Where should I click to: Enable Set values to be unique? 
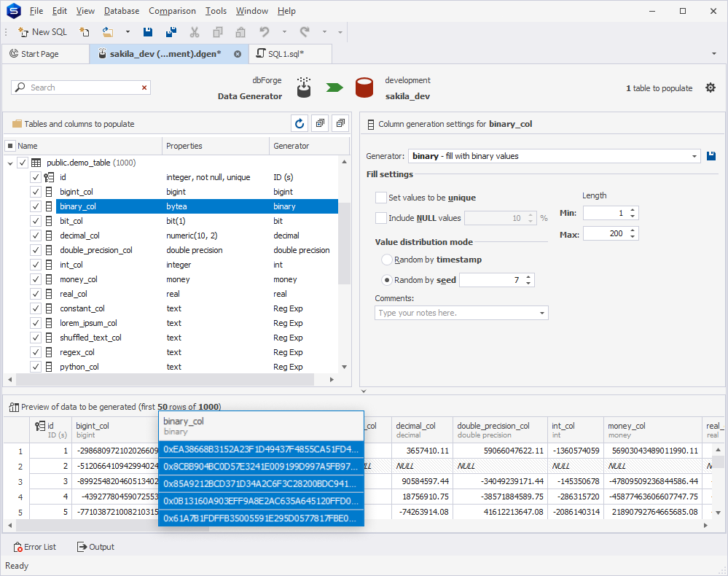[381, 198]
